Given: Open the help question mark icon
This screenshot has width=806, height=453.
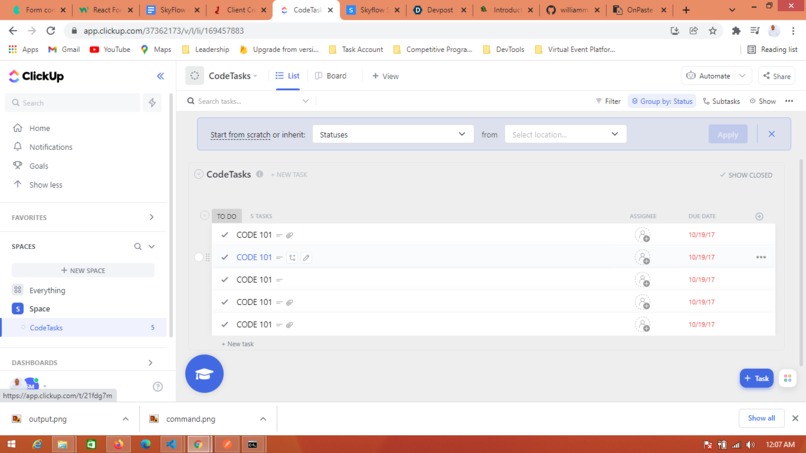Looking at the screenshot, I should pyautogui.click(x=158, y=387).
